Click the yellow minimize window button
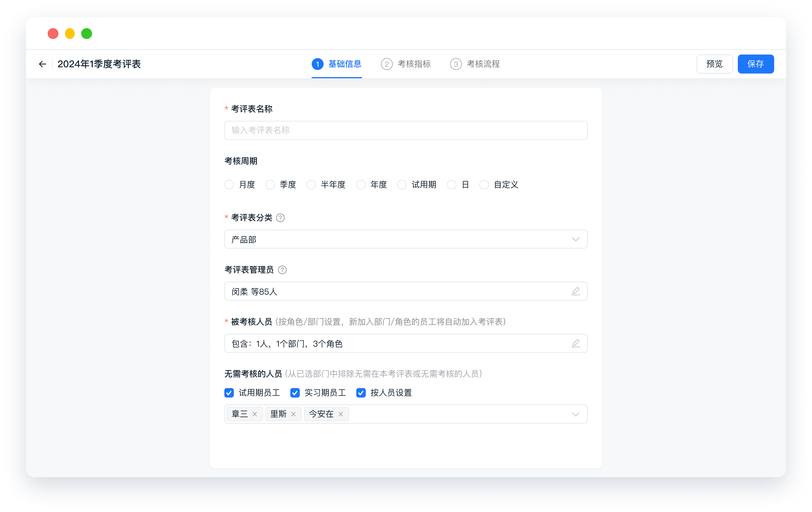 (x=70, y=34)
